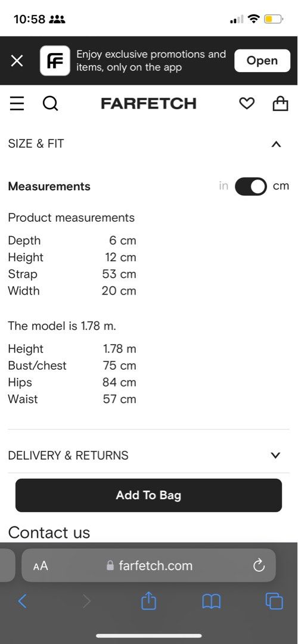Select the 'in' unit label
The width and height of the screenshot is (298, 644).
click(x=223, y=186)
